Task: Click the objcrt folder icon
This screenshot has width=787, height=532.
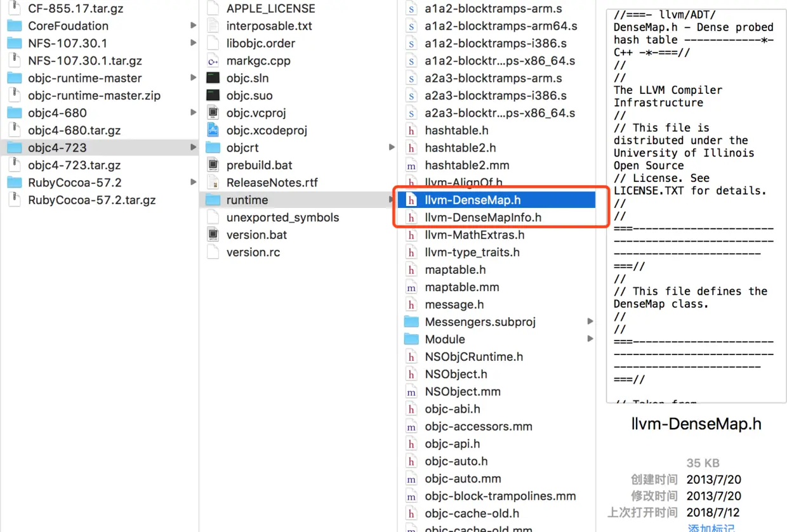Action: click(213, 148)
